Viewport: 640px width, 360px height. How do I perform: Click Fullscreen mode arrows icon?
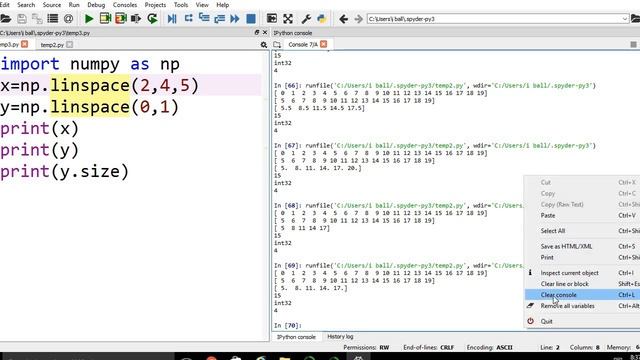point(288,18)
